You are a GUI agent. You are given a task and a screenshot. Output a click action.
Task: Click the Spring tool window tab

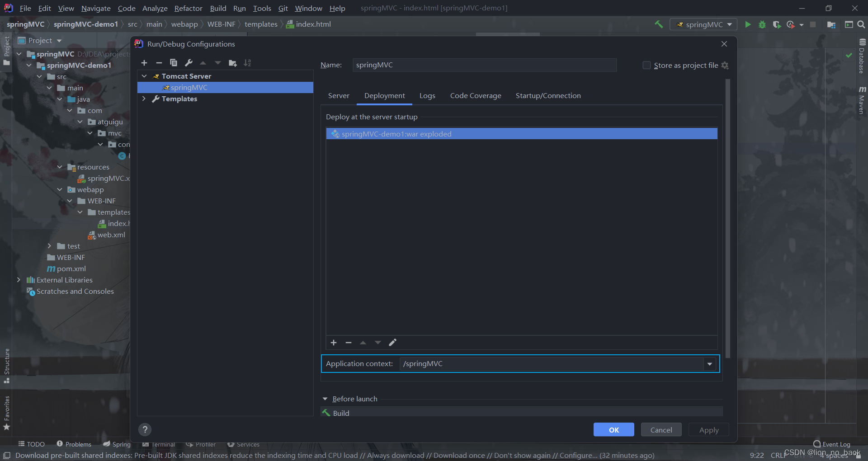pos(117,444)
